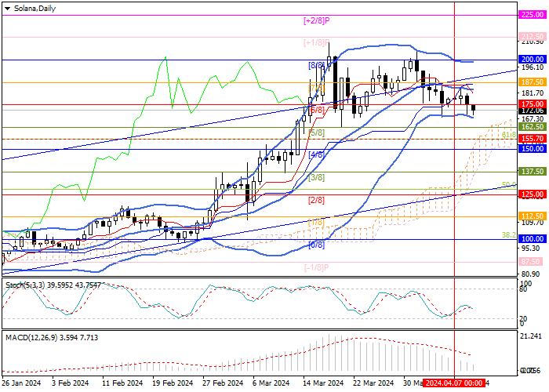Select the 155.70 red price label

tap(533, 139)
